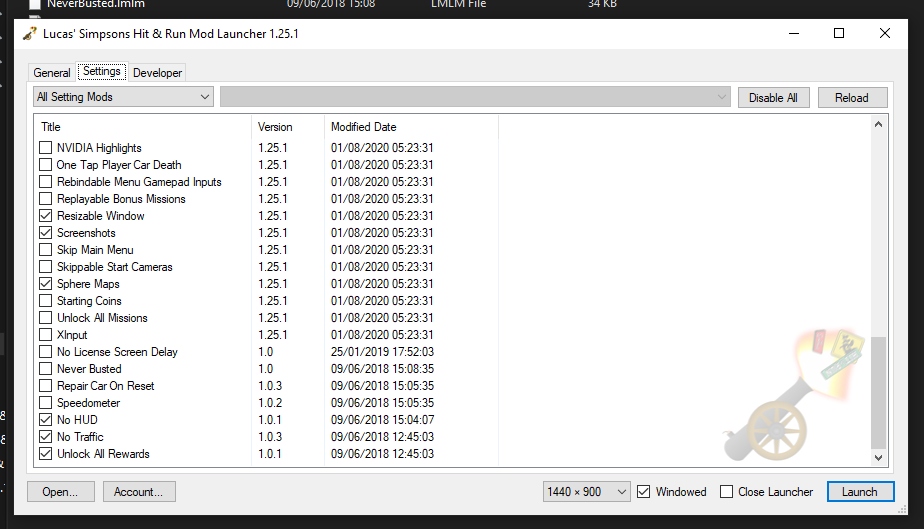Enable the NVIDIA Highlights checkbox
The image size is (924, 529).
click(45, 147)
